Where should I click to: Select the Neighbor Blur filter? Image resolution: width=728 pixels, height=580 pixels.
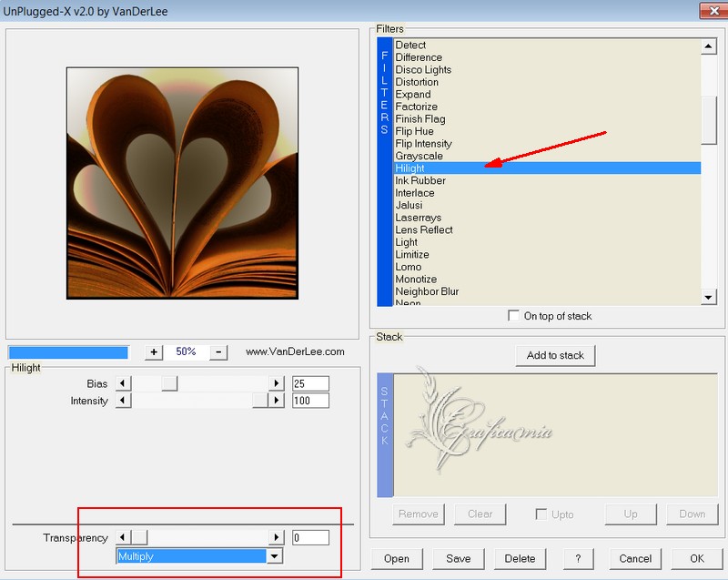pos(547,291)
